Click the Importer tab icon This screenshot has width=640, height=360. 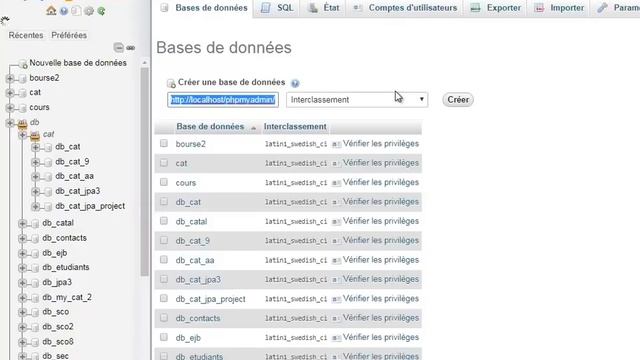click(539, 7)
